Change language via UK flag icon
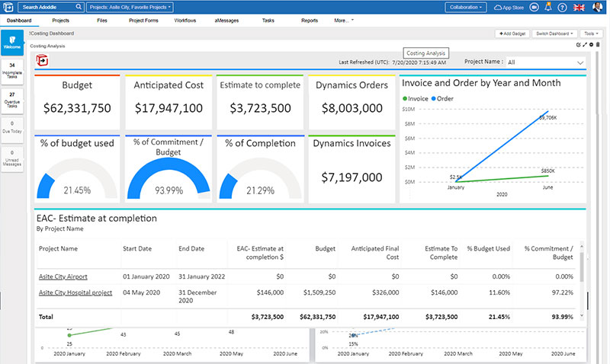Viewport: 610px width, 364px height. pyautogui.click(x=579, y=8)
